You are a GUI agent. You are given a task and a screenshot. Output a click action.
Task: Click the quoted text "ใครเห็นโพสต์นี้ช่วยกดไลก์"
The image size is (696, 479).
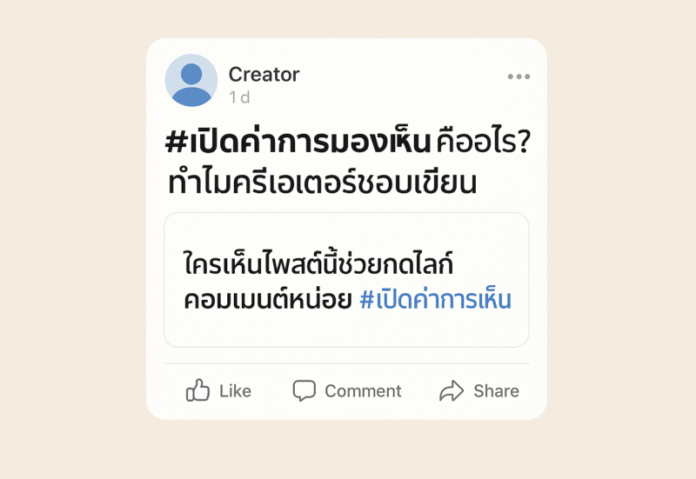pyautogui.click(x=319, y=264)
